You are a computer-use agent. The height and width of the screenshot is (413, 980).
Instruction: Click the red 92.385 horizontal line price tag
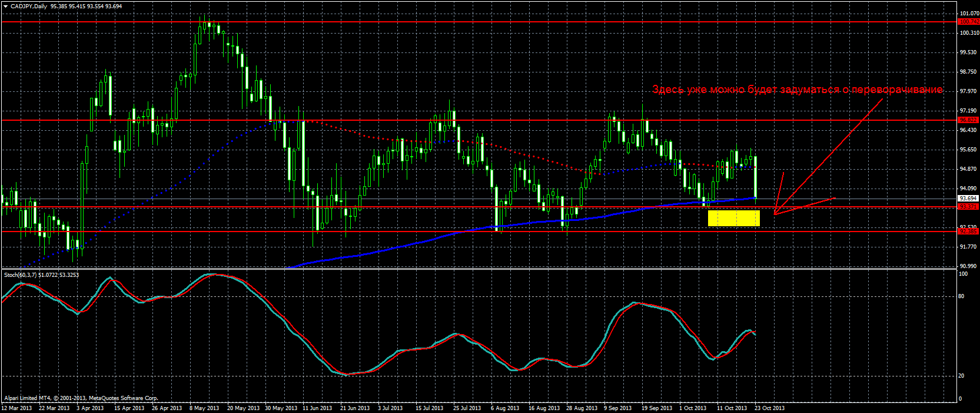point(969,232)
